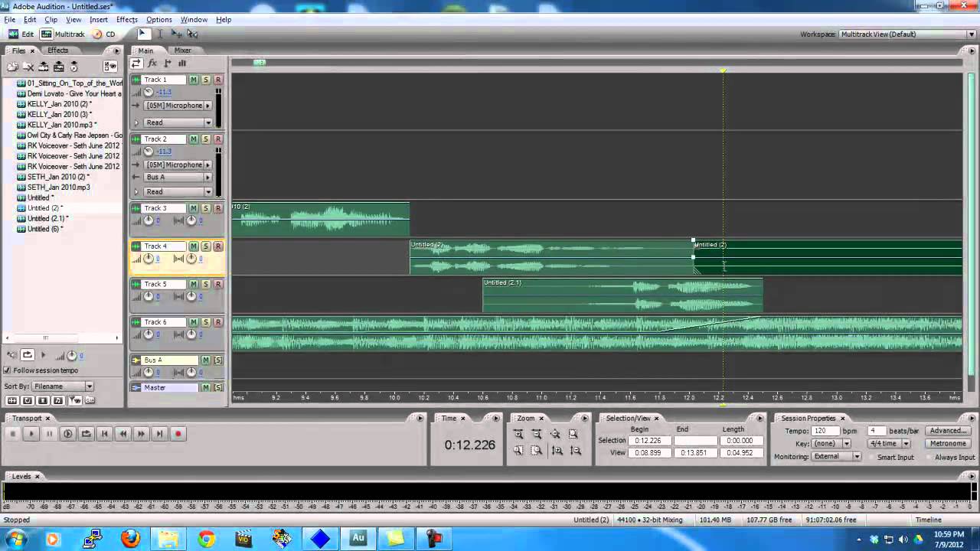Select the Hybrid tool arrow icon
The image size is (980, 551).
[x=142, y=34]
